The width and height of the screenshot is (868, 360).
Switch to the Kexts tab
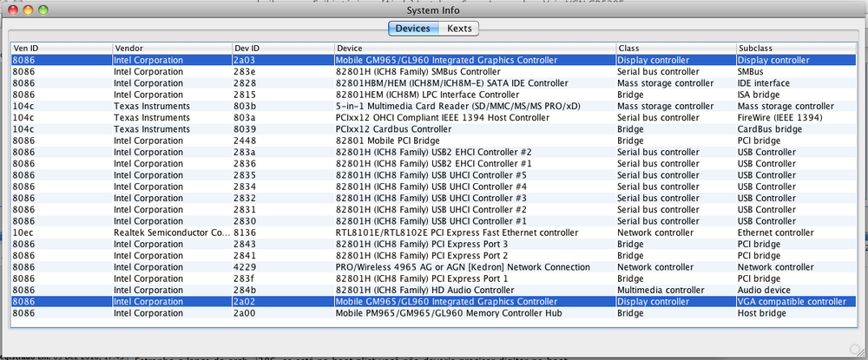[459, 29]
